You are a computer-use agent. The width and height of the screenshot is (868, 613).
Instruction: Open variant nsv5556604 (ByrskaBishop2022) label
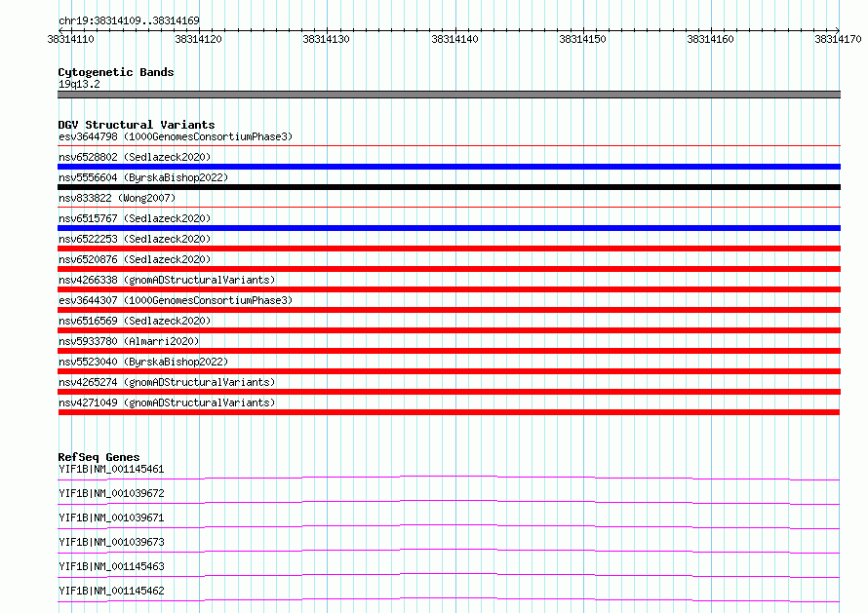pos(143,177)
